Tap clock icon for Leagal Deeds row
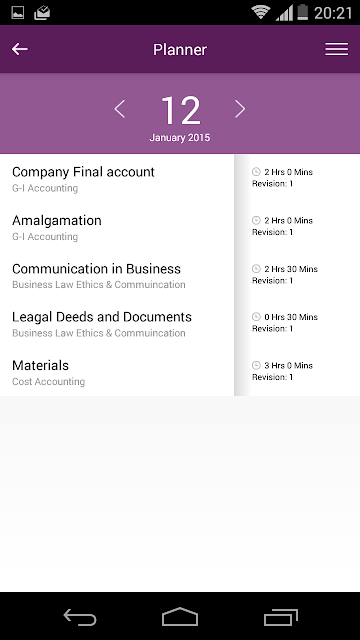The width and height of the screenshot is (360, 640). [x=256, y=317]
